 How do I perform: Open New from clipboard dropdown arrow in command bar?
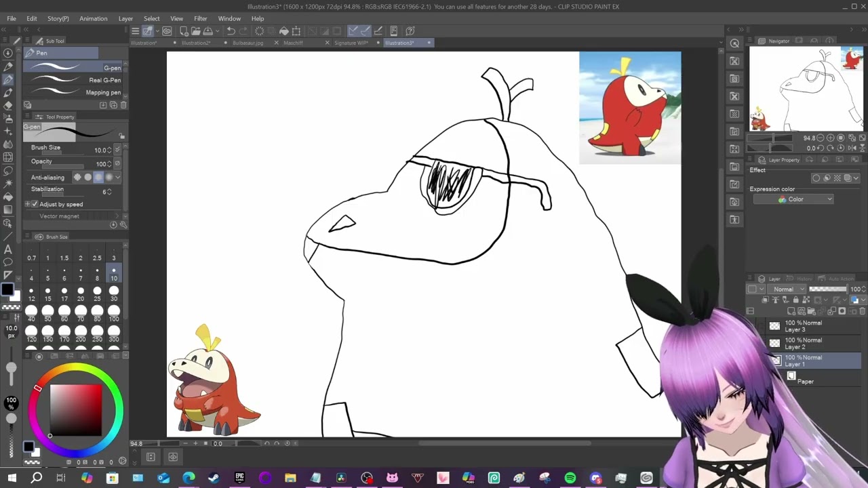[x=218, y=30]
